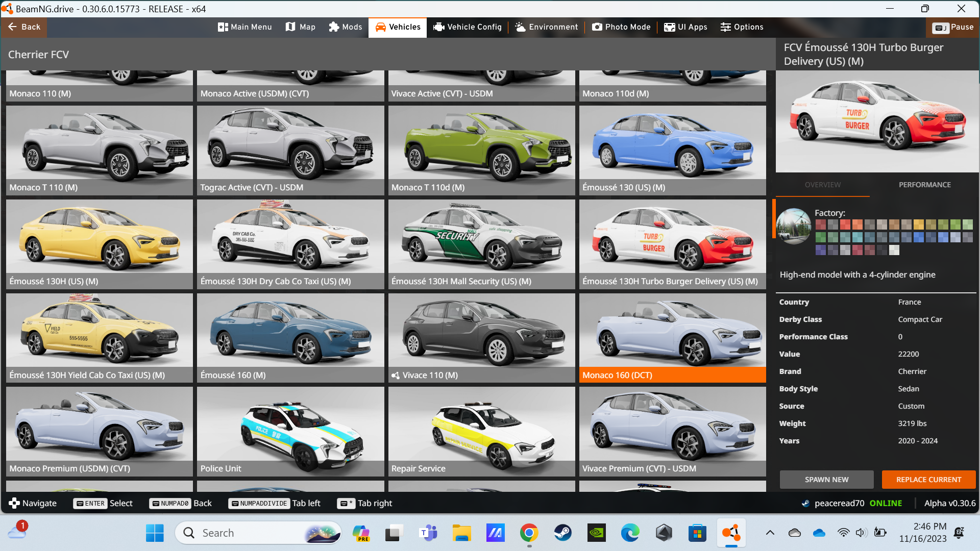Enter Photo Mode
Image resolution: width=980 pixels, height=551 pixels.
[621, 27]
